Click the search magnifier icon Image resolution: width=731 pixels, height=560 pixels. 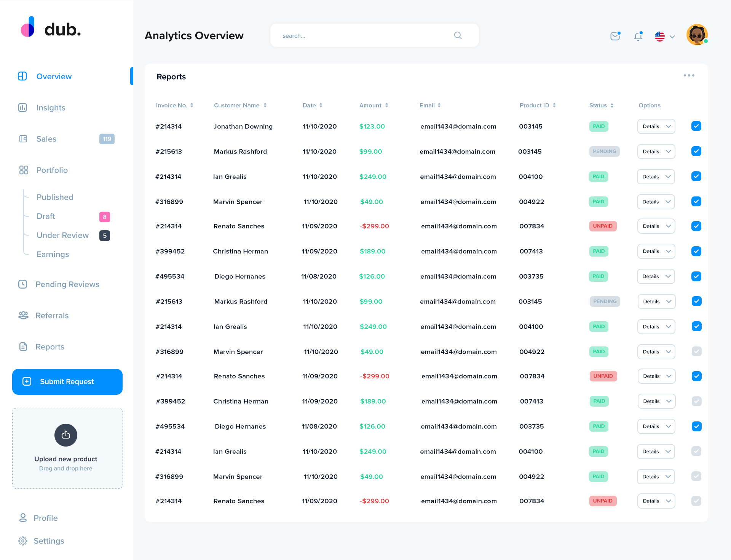(x=458, y=35)
